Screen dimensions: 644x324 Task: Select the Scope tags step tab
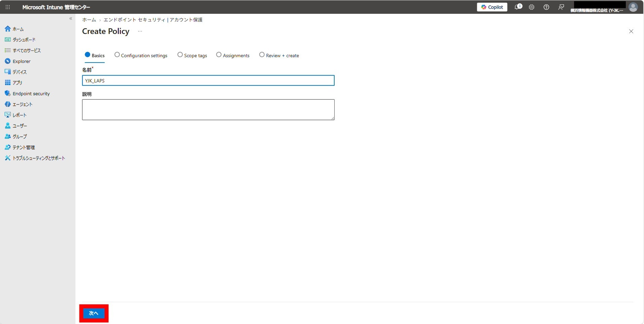coord(192,55)
